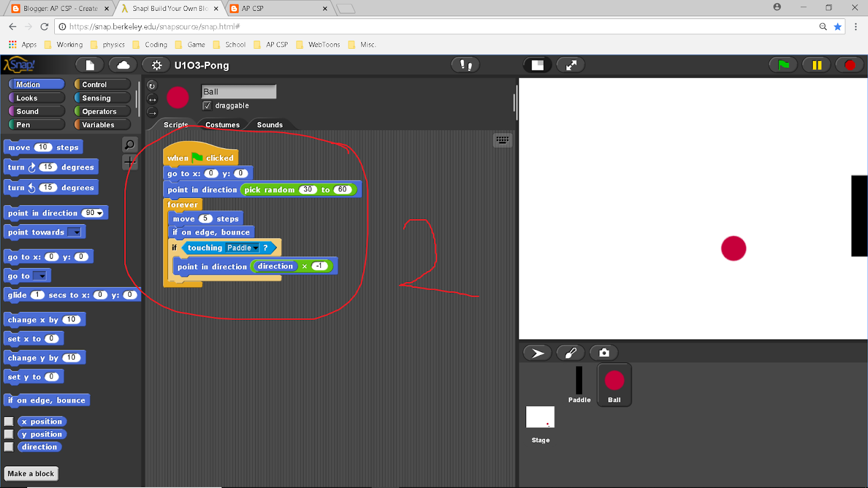
Task: Click the 'pick random 30 to 60' reporter
Action: coord(298,190)
